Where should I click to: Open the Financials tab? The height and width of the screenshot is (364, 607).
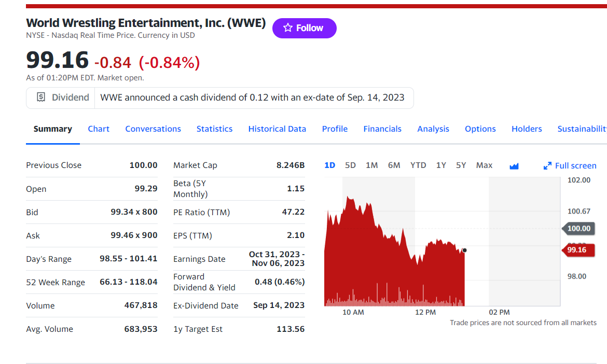pos(382,129)
